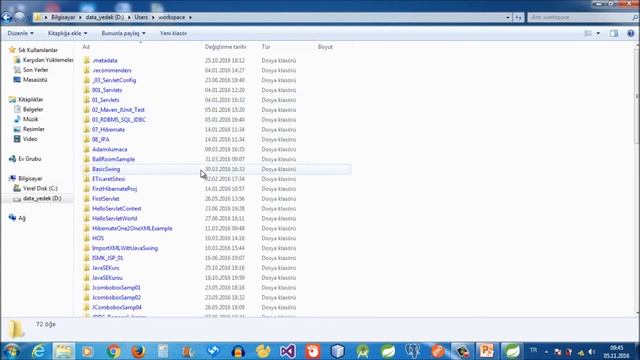The height and width of the screenshot is (360, 640).
Task: Select the AdamAsmaca folder
Action: (109, 149)
